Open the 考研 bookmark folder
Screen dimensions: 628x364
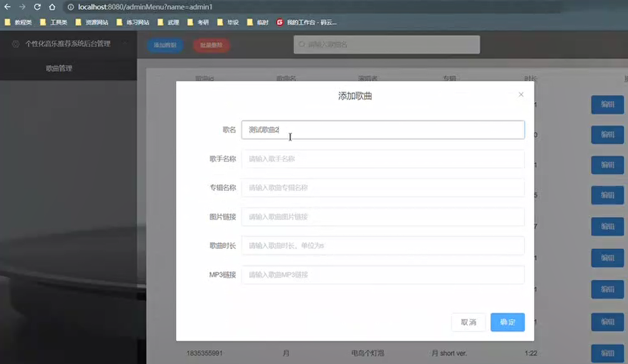(198, 22)
